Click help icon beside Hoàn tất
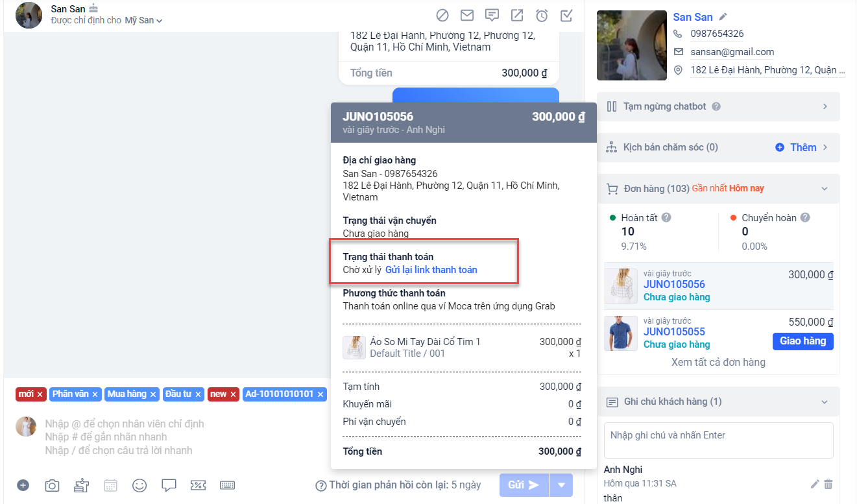Screen dimensions: 857x504 coord(666,218)
